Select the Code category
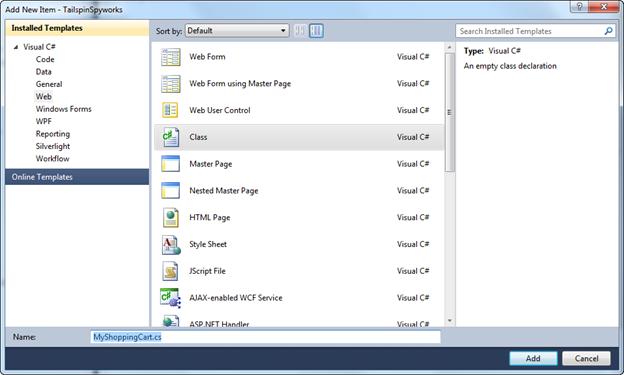 click(45, 59)
